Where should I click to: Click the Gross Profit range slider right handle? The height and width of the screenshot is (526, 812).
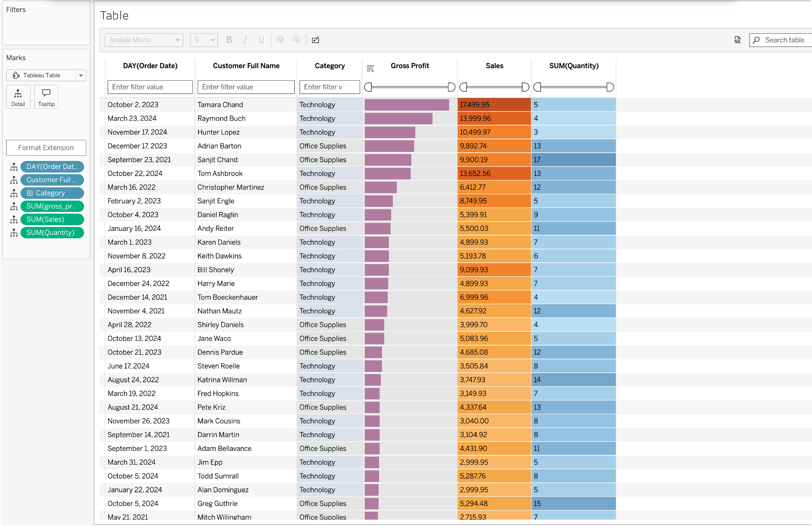click(451, 87)
